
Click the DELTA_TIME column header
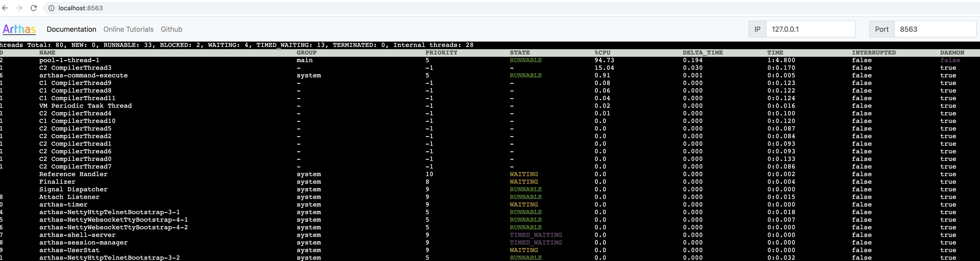703,53
